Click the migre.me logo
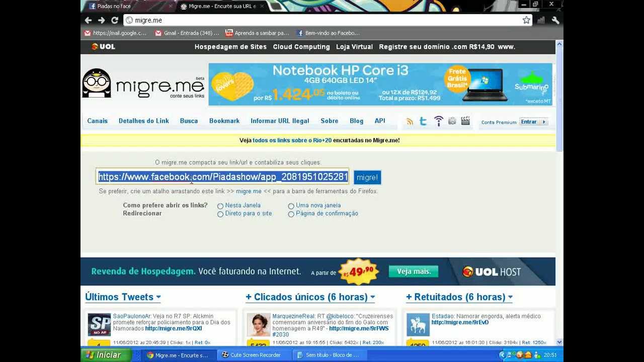 (143, 84)
